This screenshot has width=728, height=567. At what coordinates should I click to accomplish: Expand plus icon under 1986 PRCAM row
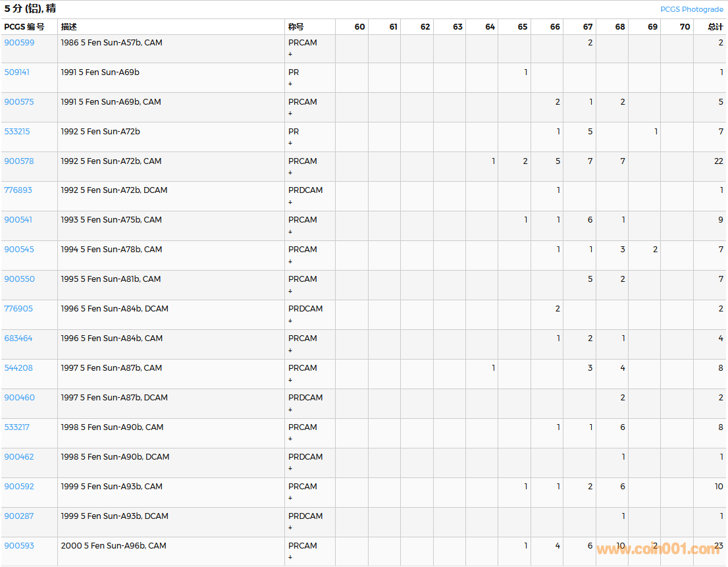click(290, 54)
